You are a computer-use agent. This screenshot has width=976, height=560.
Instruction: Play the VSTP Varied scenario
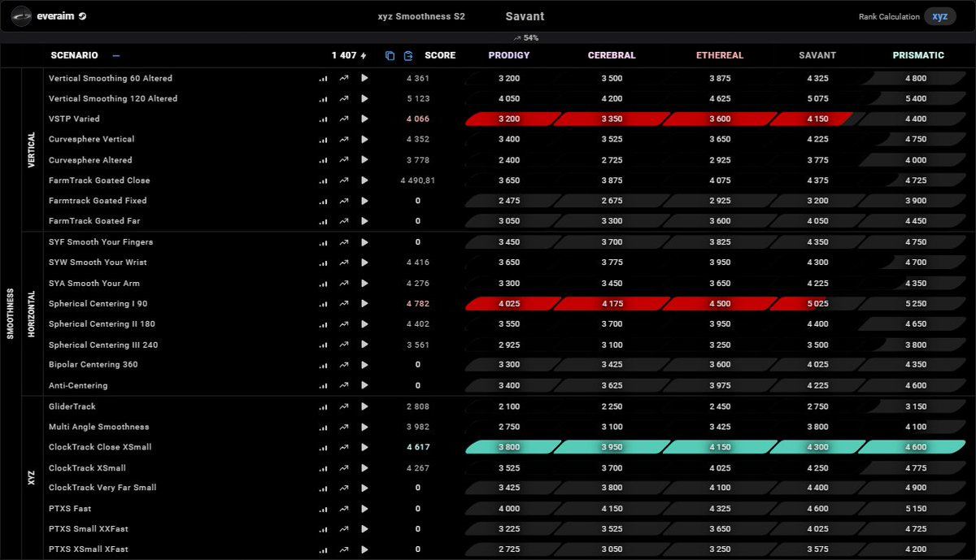tap(364, 119)
